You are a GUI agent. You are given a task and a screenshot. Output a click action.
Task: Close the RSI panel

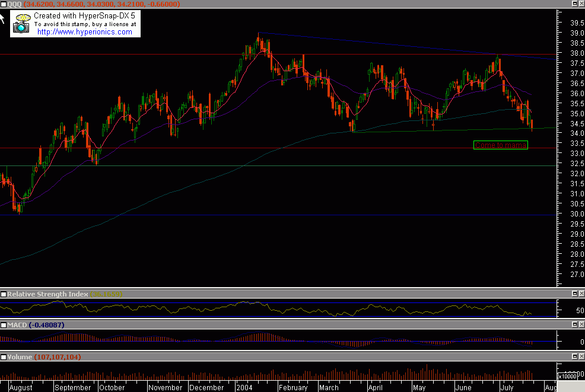pyautogui.click(x=581, y=294)
